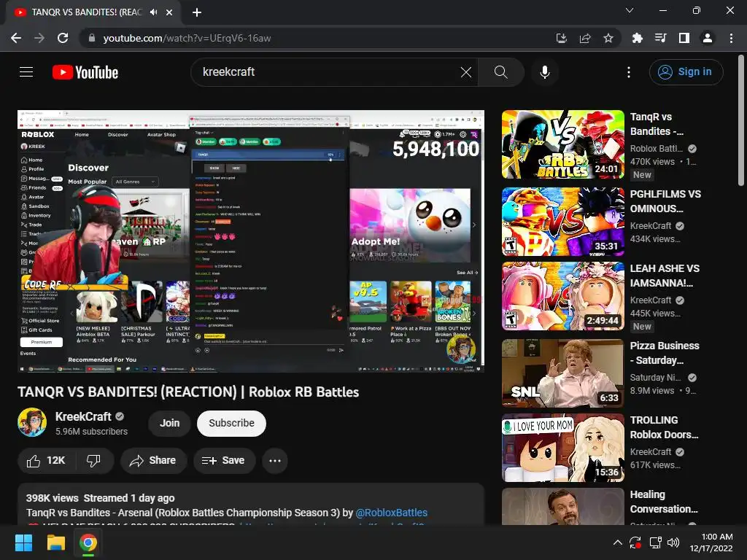The height and width of the screenshot is (560, 747).
Task: Click 'Saturday Ni...' channel name
Action: pyautogui.click(x=656, y=378)
